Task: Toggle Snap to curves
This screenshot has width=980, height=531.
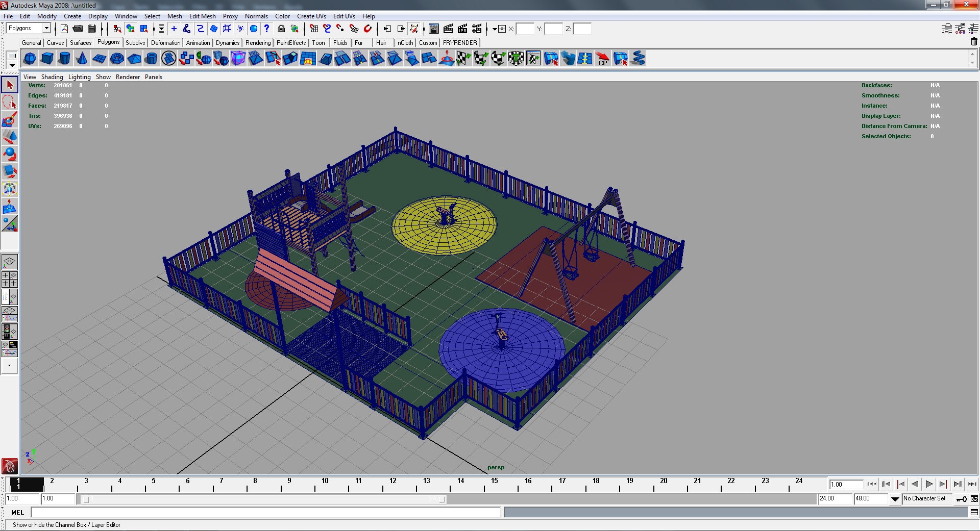Action: 327,29
